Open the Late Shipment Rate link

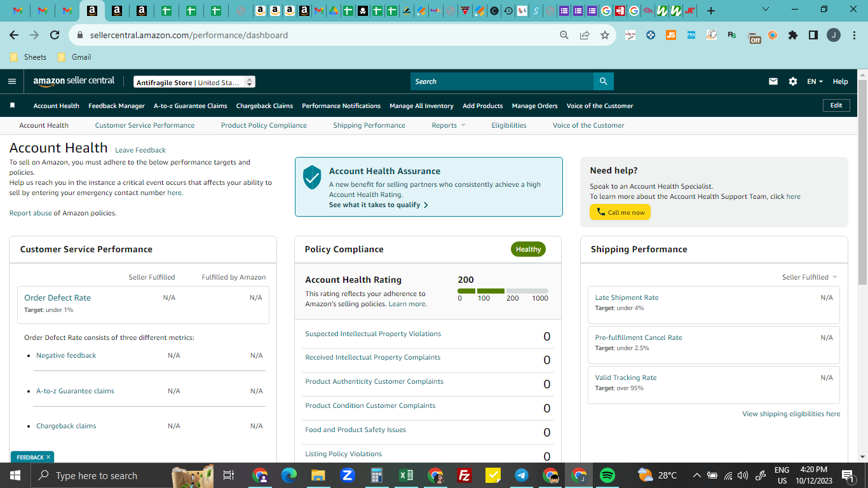[x=627, y=297]
